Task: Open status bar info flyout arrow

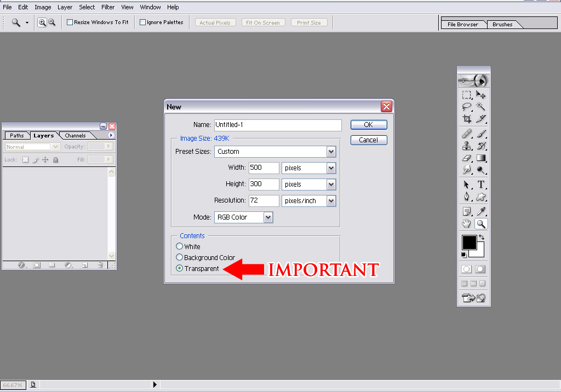Action: tap(155, 384)
